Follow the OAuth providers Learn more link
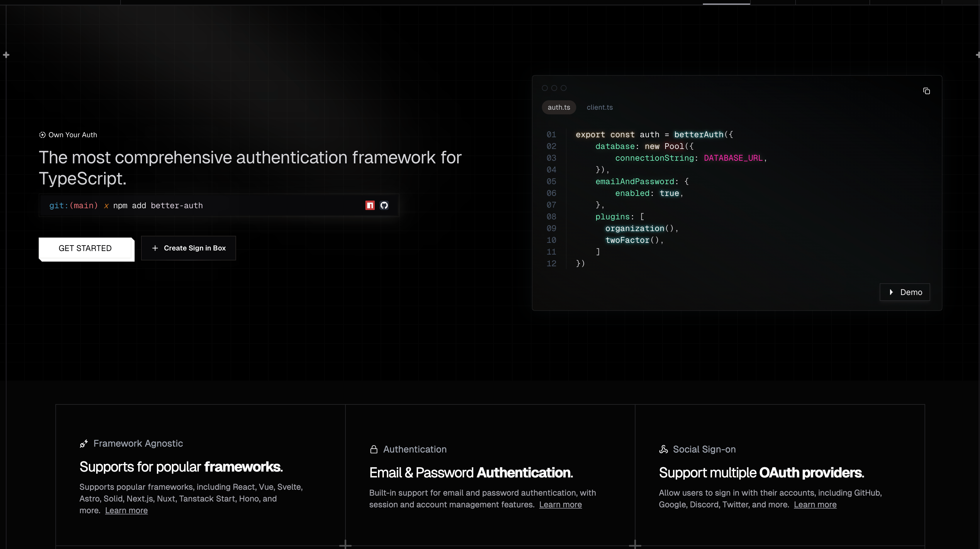This screenshot has height=549, width=980. click(x=815, y=505)
